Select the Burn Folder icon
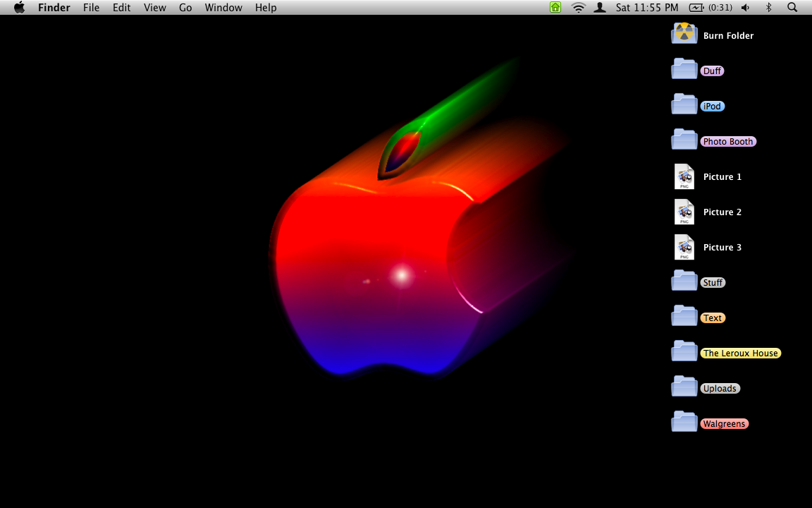The image size is (812, 508). (x=684, y=34)
